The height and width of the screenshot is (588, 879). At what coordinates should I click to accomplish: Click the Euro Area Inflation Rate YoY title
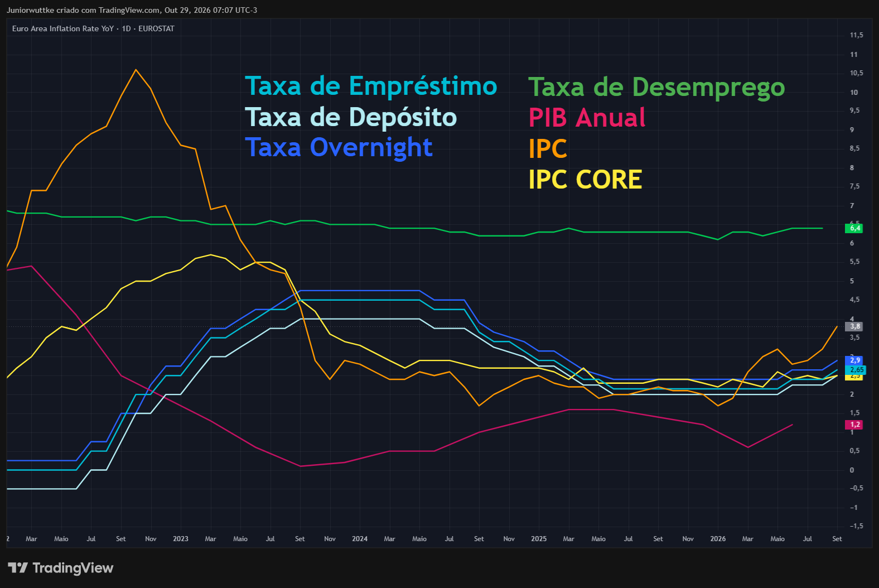pos(63,28)
